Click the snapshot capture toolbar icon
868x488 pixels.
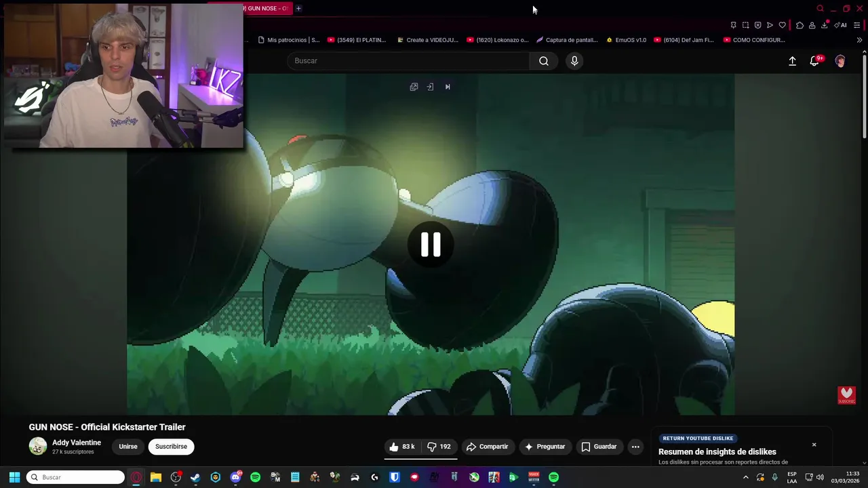pyautogui.click(x=745, y=25)
